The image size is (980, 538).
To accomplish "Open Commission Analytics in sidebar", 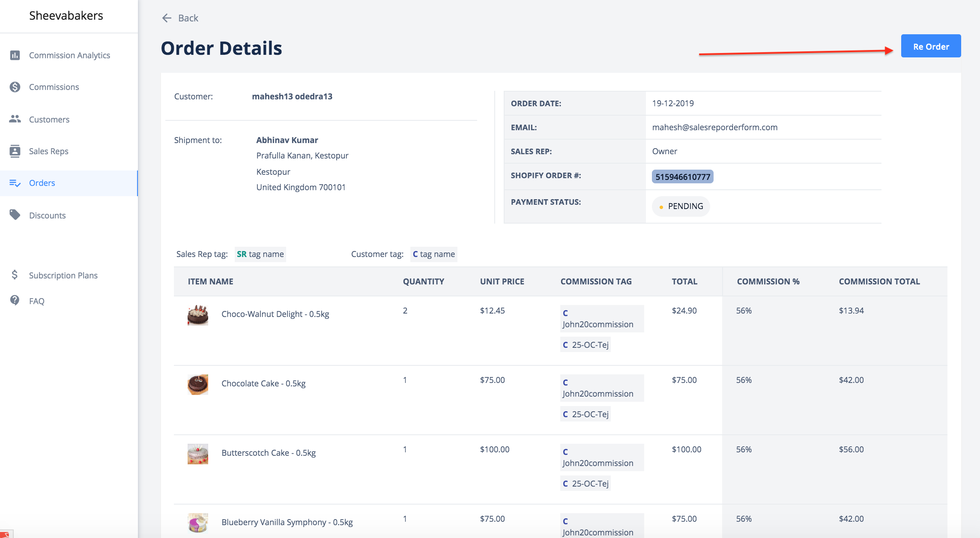I will [69, 55].
